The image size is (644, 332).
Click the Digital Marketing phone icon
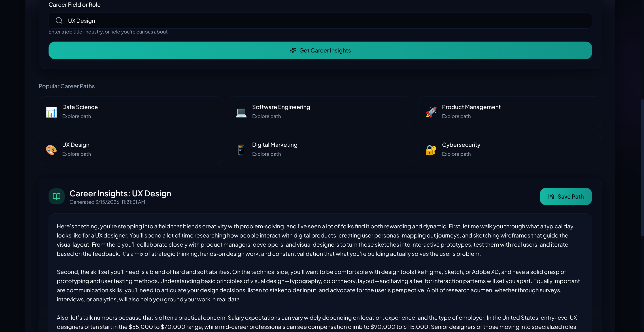click(x=241, y=149)
